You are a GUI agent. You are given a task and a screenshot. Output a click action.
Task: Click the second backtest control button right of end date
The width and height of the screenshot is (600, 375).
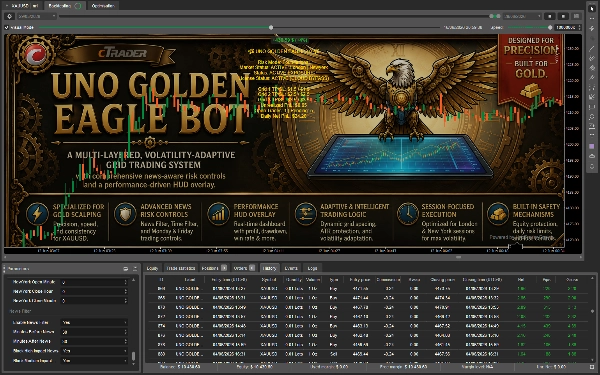[563, 16]
